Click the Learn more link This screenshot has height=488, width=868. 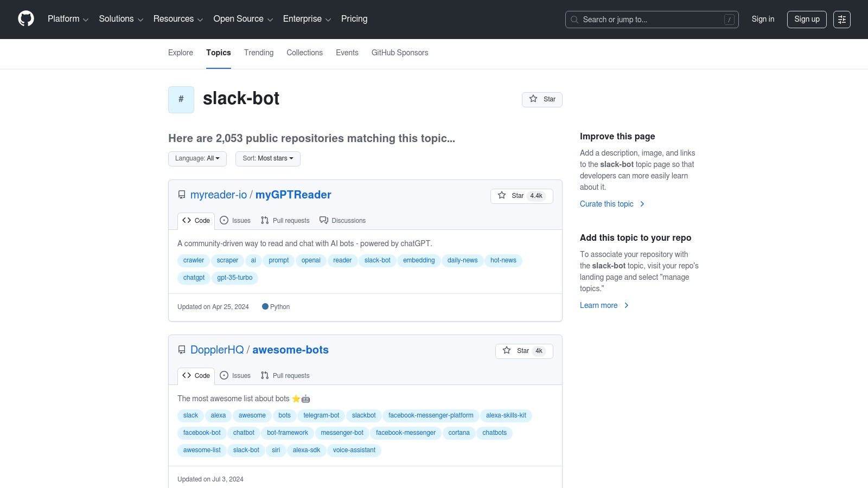click(604, 305)
